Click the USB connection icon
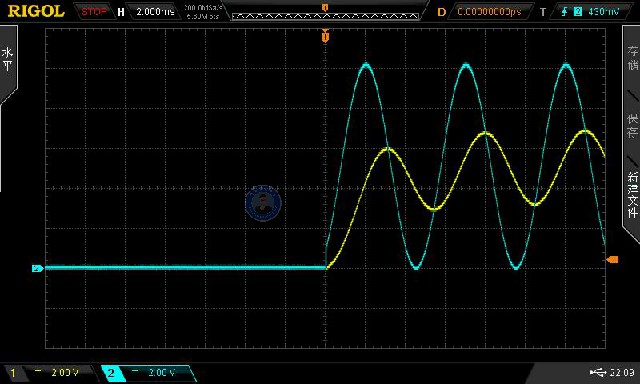 pos(598,372)
